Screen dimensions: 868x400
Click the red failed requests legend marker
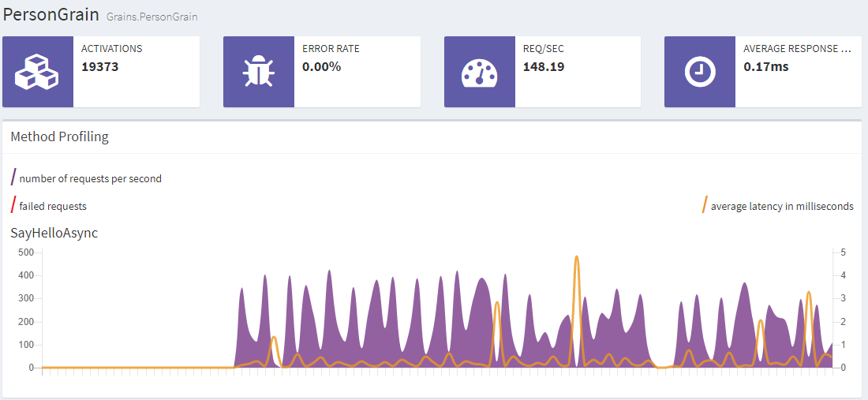14,205
